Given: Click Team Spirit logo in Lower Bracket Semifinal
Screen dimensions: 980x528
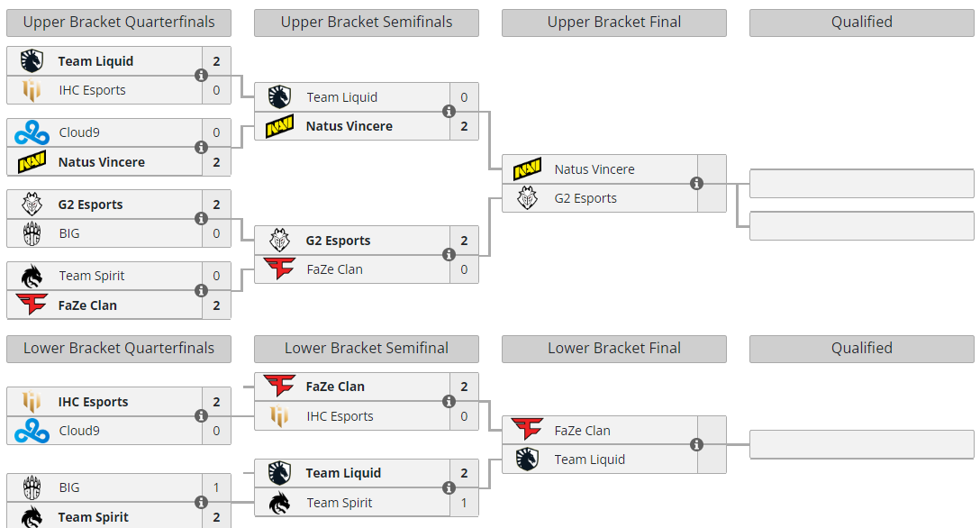Looking at the screenshot, I should click(279, 503).
